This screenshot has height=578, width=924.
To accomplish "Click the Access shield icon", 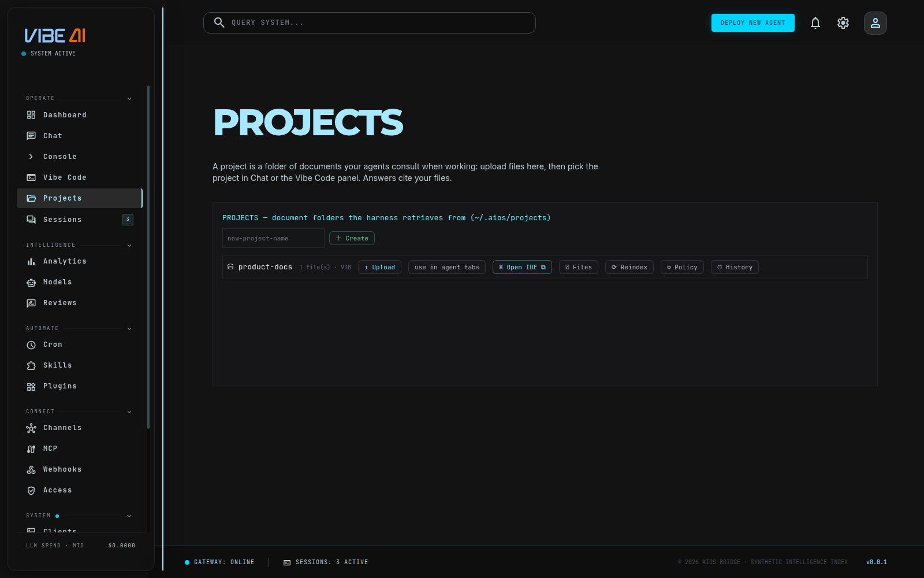I will tap(31, 490).
